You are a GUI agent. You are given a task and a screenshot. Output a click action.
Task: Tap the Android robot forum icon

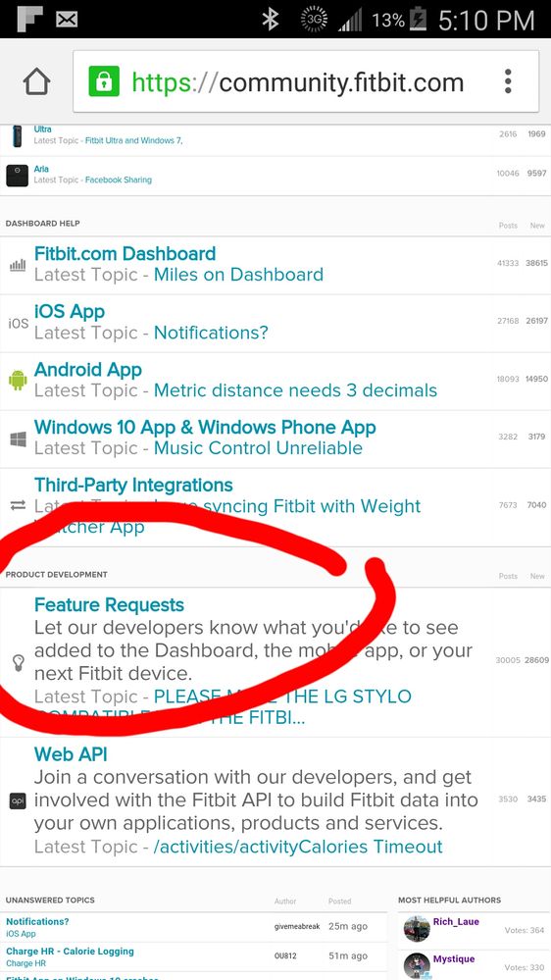pos(18,380)
